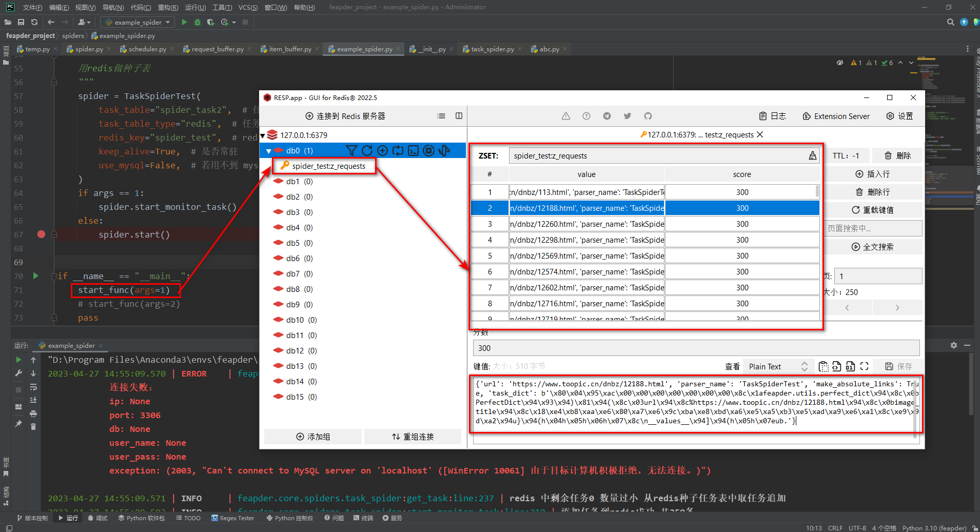980x532 pixels.
Task: Collapse the db0 database node
Action: [269, 150]
